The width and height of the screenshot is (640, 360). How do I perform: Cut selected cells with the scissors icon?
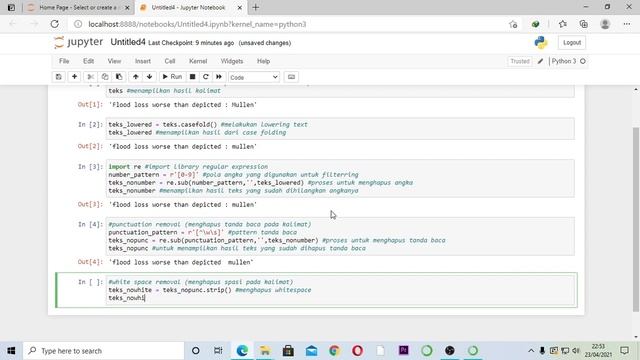(x=91, y=77)
